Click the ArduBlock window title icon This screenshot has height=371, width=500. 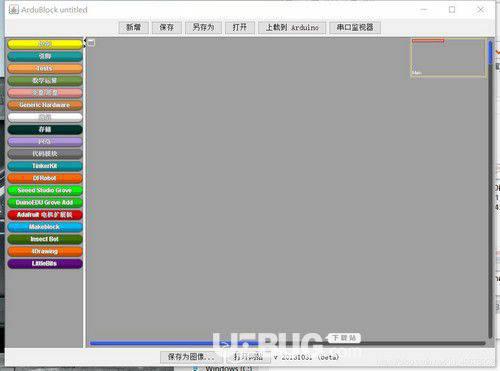click(x=14, y=10)
